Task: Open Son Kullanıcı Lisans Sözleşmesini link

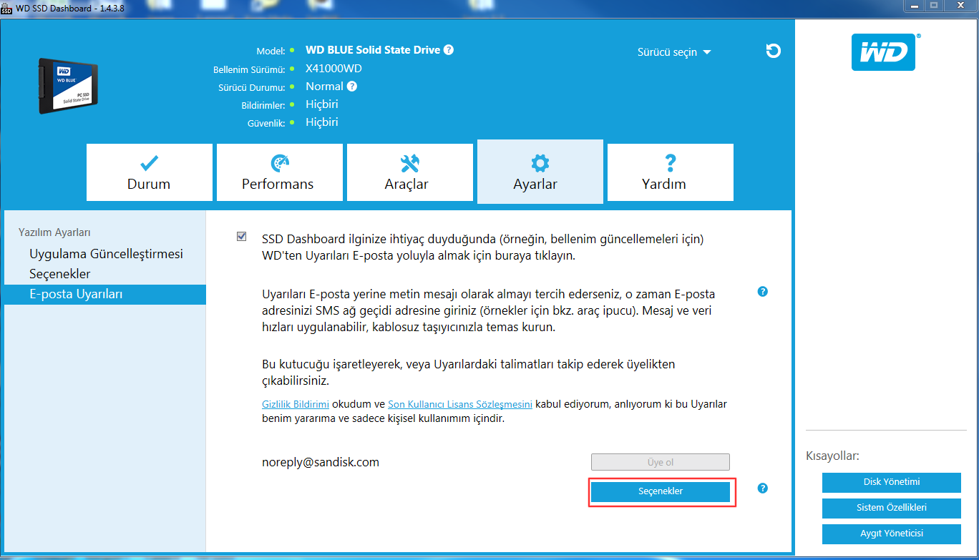Action: pyautogui.click(x=460, y=404)
